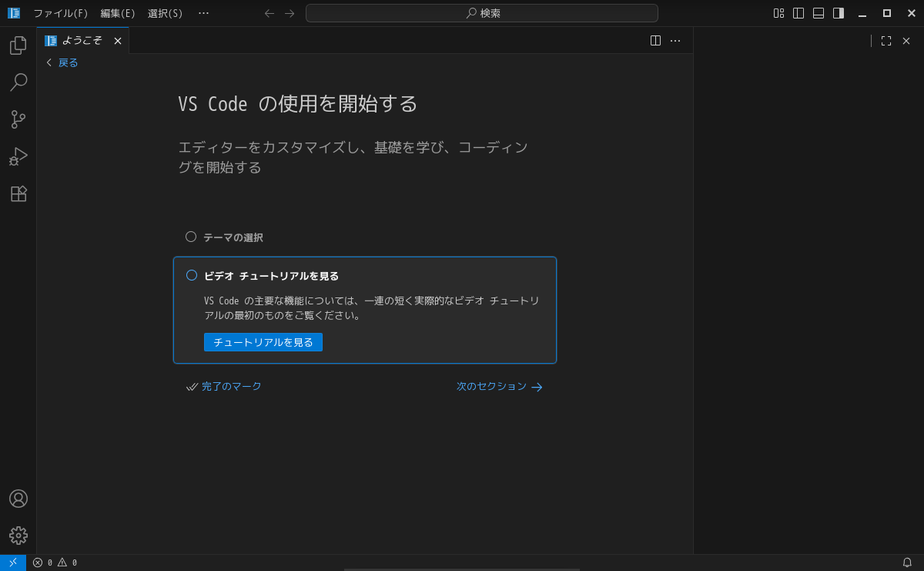Close the secondary side bar
The height and width of the screenshot is (571, 924).
pos(906,41)
